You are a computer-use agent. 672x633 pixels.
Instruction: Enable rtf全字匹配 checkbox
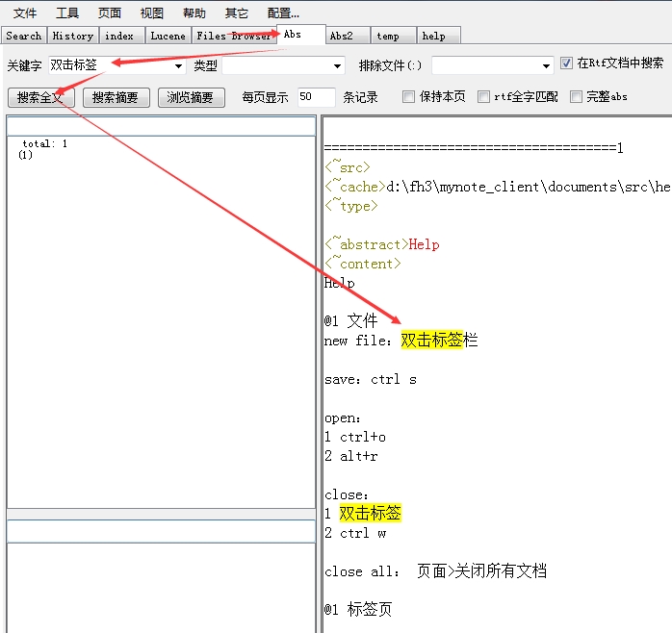[484, 97]
